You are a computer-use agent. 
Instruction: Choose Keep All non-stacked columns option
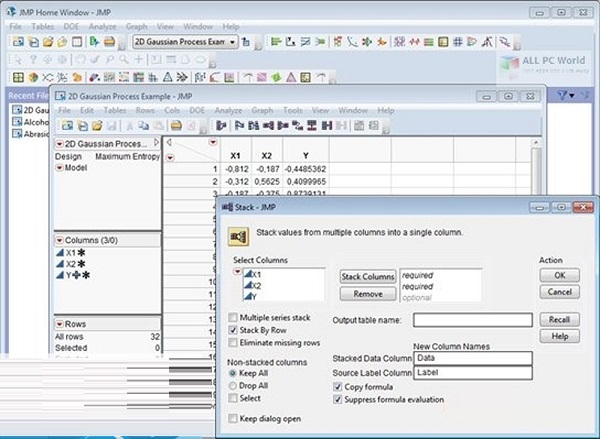coord(232,373)
